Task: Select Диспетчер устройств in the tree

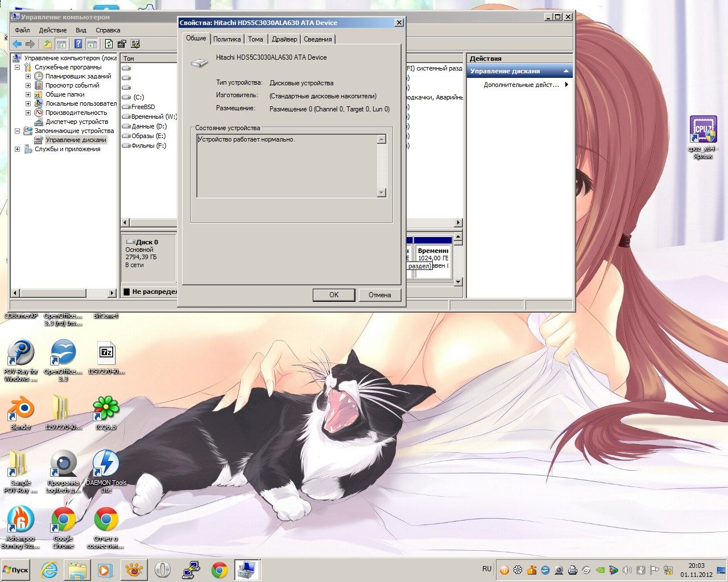Action: point(77,122)
